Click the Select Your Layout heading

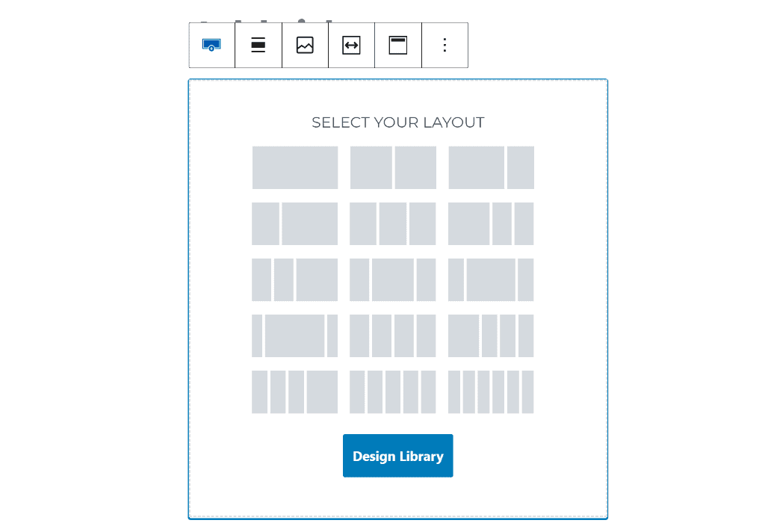(x=397, y=123)
